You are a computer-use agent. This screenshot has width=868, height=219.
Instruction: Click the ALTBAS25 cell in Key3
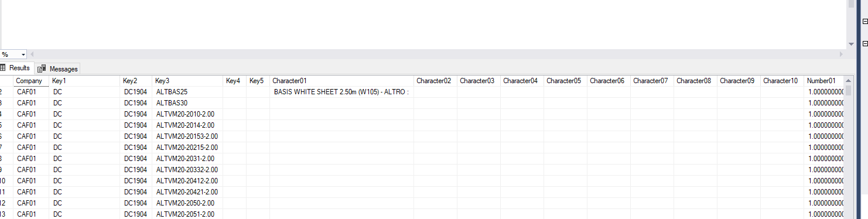[x=187, y=92]
